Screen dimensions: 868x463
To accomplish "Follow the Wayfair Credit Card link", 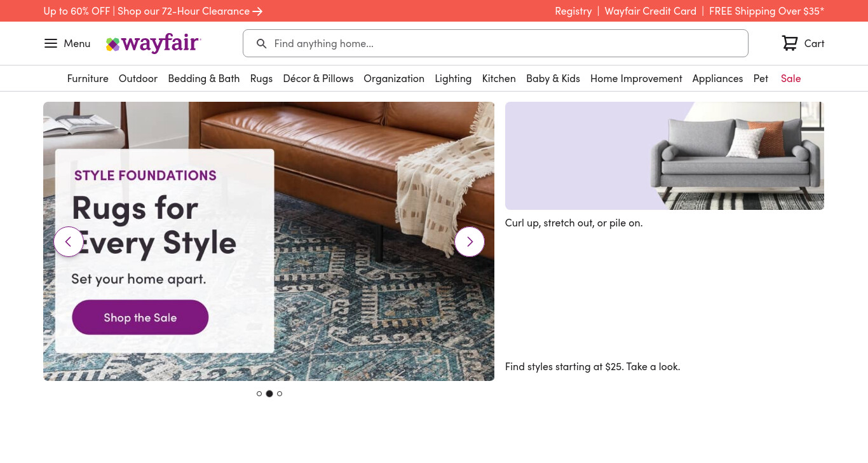I will (x=651, y=11).
